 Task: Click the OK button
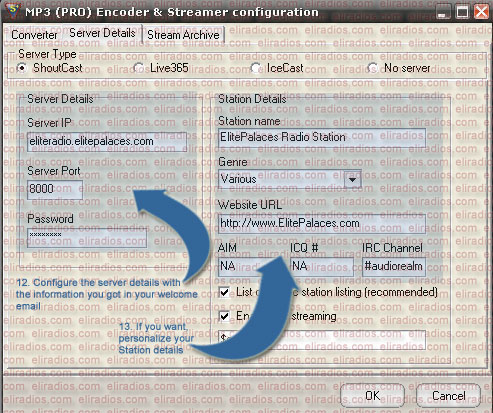(372, 396)
